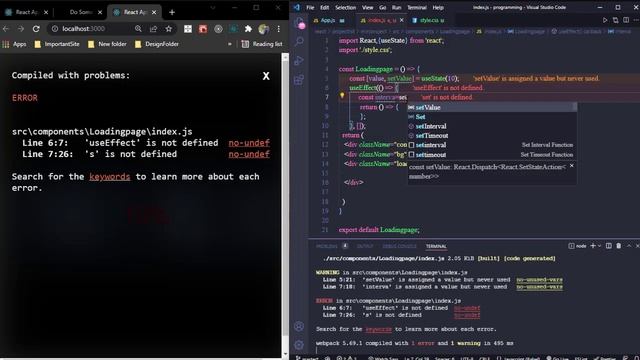
Task: Bookmark this page with star icon
Action: 169,29
